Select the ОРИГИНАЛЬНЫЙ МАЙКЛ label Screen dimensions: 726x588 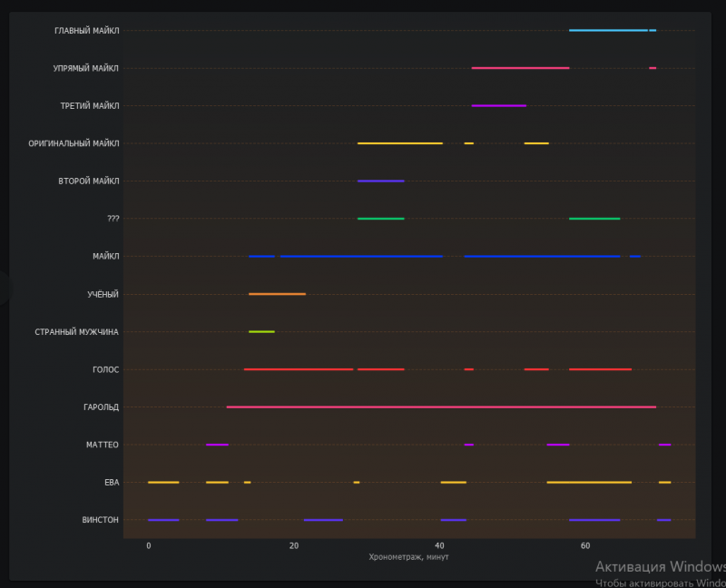pos(74,143)
